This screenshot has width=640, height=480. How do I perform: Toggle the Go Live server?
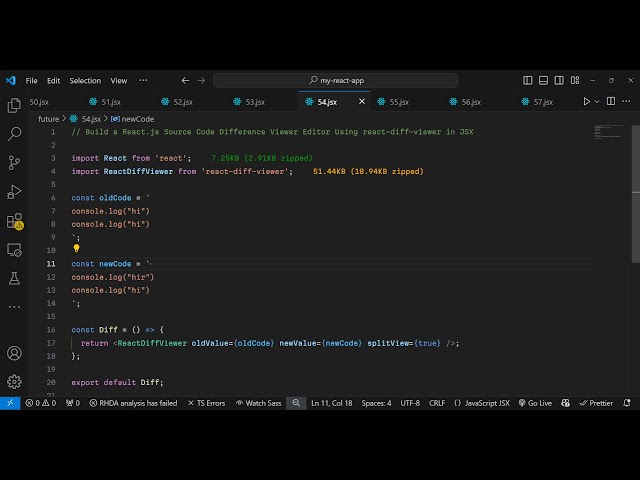534,403
